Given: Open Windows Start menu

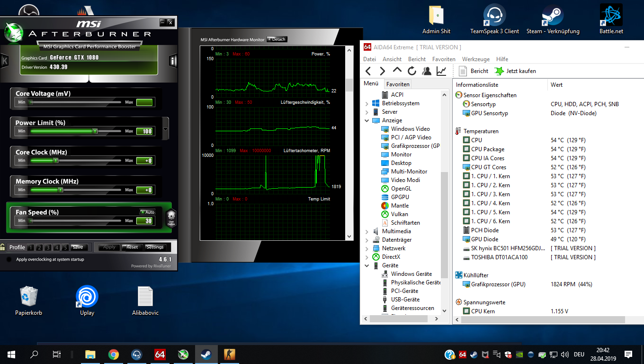Looking at the screenshot, I should click(11, 354).
